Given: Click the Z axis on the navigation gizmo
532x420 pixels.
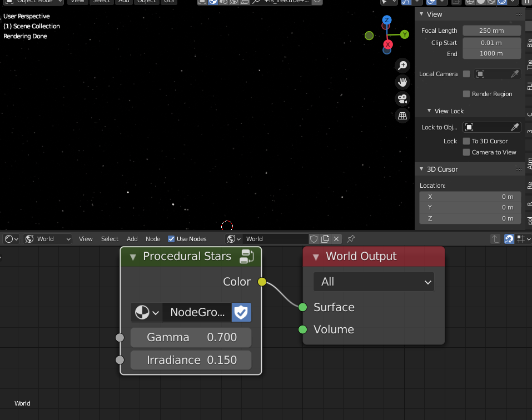Looking at the screenshot, I should coord(387,20).
